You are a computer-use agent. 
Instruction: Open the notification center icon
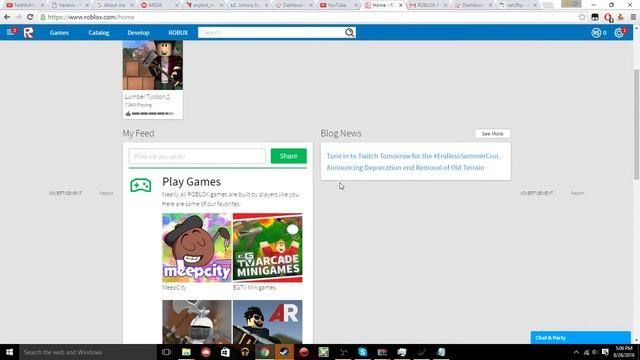(x=605, y=352)
